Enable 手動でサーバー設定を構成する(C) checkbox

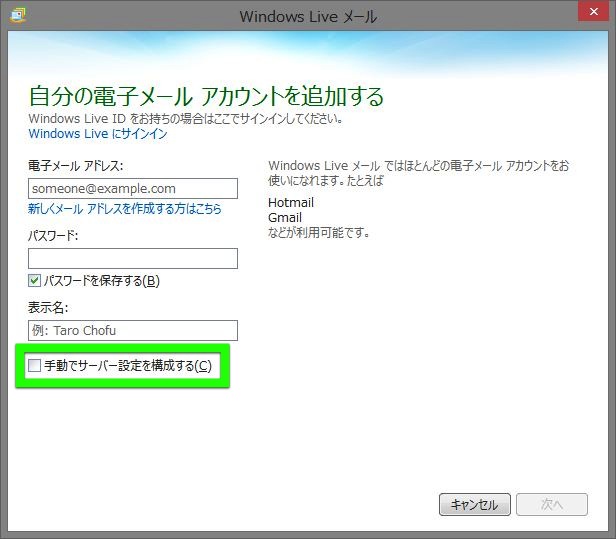tap(34, 365)
